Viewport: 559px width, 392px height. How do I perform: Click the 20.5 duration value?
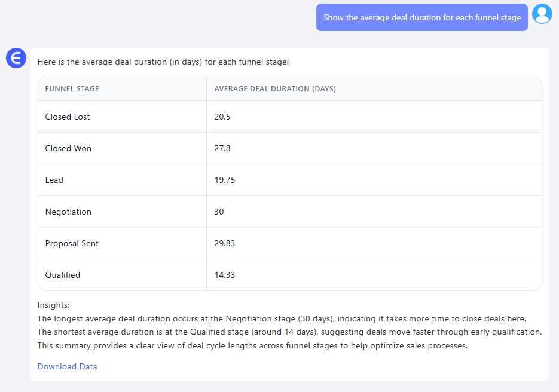[222, 117]
